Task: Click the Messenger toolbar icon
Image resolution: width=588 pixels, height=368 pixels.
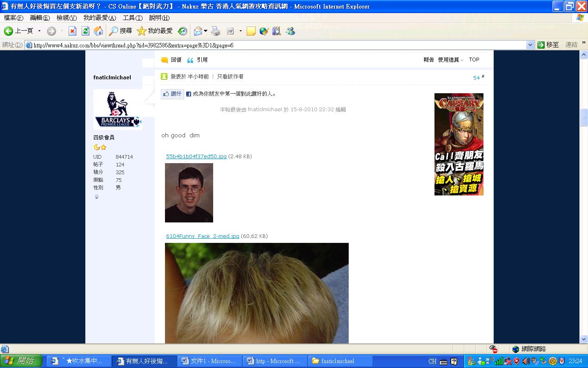Action: pos(290,31)
